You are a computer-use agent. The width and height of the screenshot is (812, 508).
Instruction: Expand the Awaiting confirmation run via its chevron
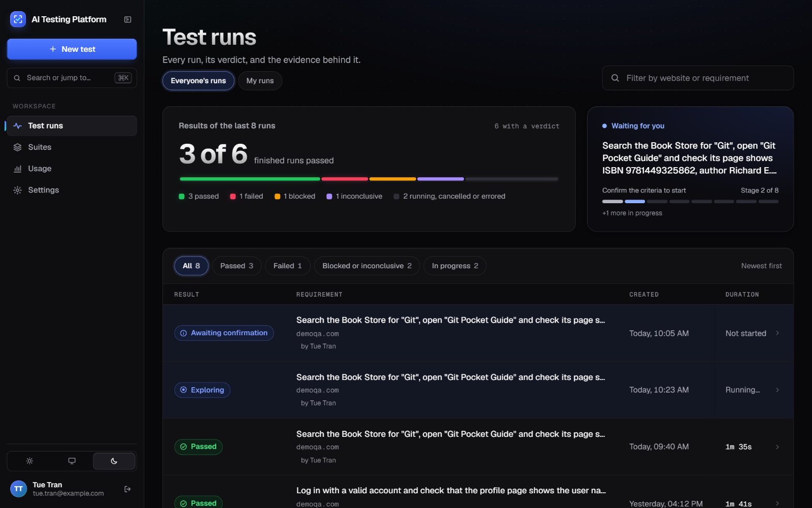tap(777, 333)
